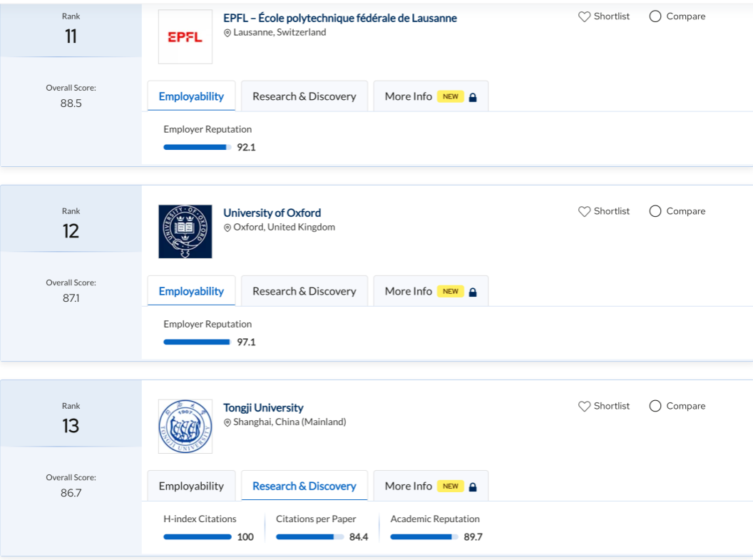Click the EPFL logo thumbnail
The height and width of the screenshot is (560, 753).
pos(185,37)
